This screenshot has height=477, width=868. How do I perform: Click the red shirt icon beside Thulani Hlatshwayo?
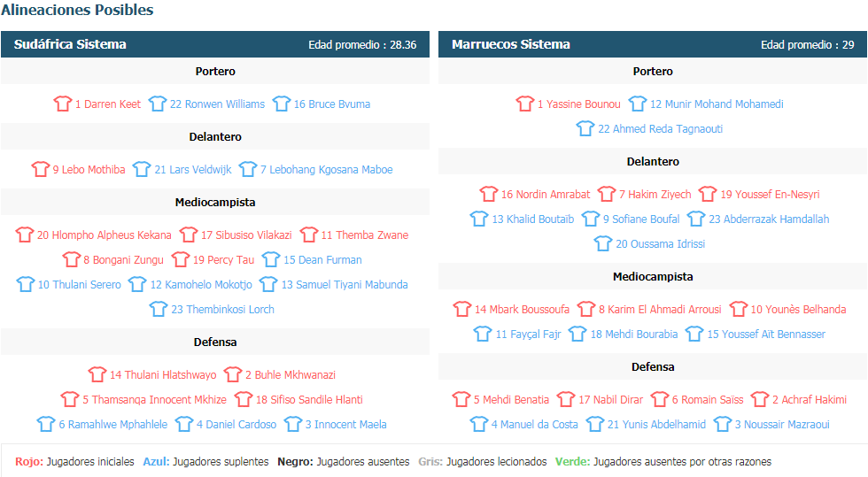[97, 374]
